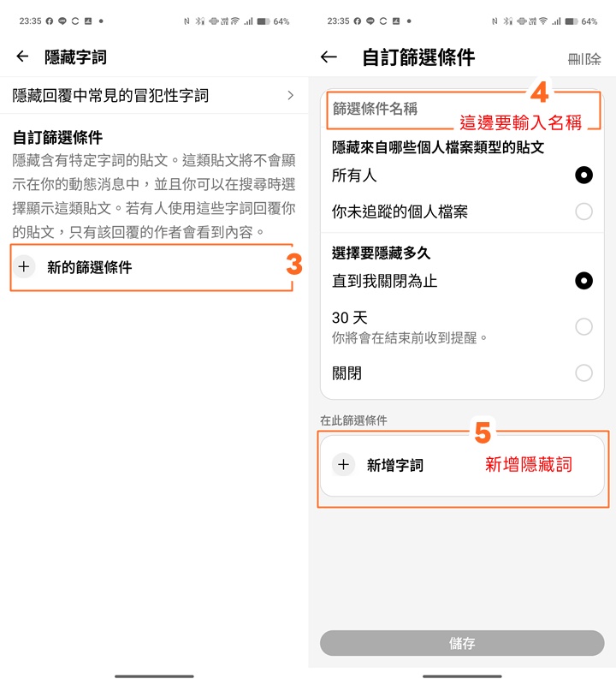
Task: Select 你未追蹤的個人檔案 radio option
Action: click(583, 211)
